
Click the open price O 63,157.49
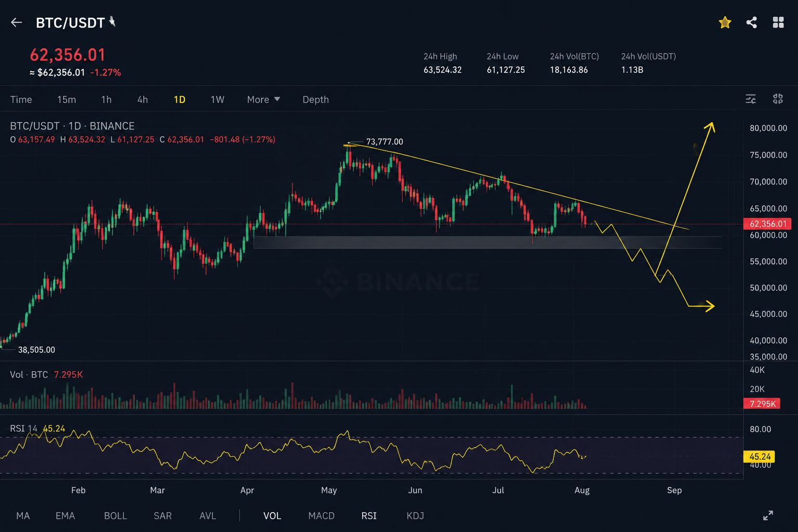32,140
